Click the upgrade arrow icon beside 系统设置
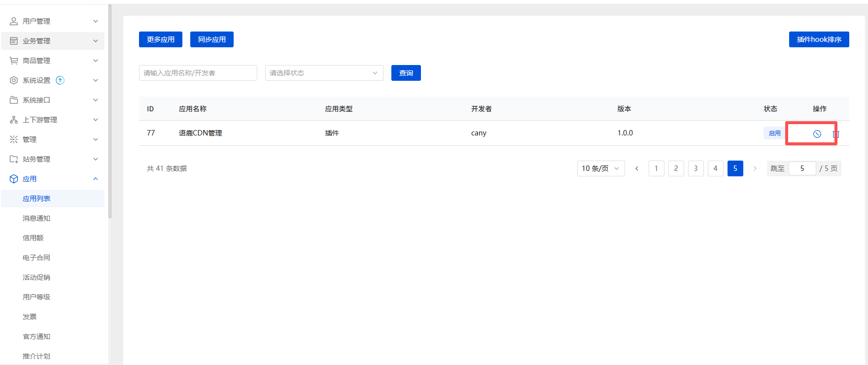 point(60,80)
